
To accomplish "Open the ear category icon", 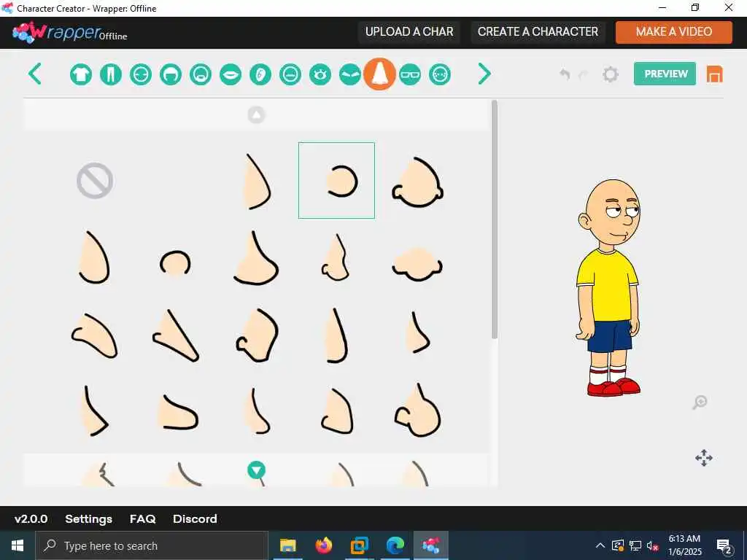I will (x=260, y=75).
